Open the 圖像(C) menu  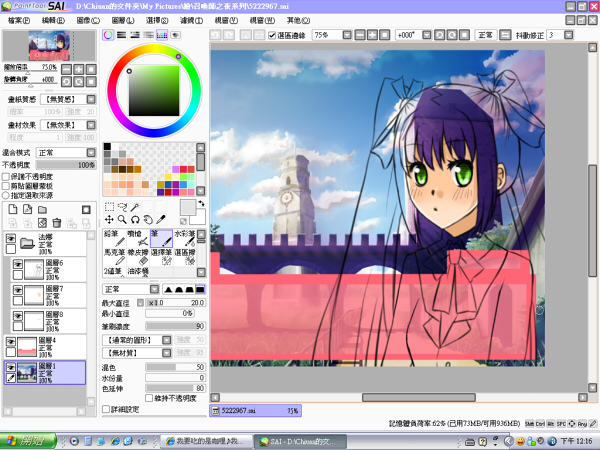coord(88,20)
